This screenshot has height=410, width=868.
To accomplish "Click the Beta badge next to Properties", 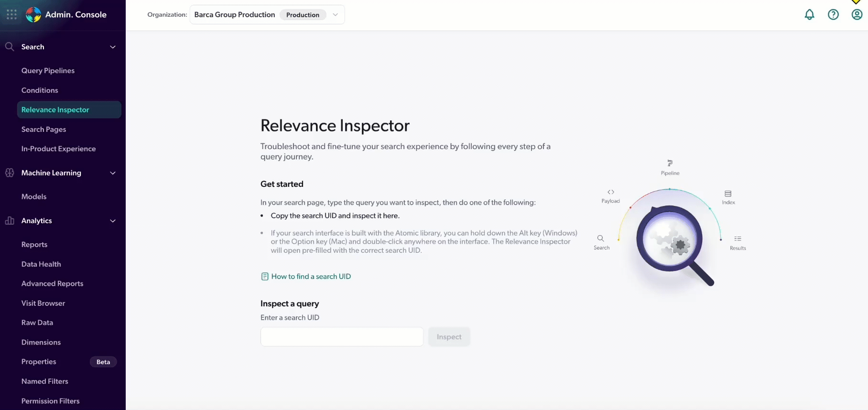I will coord(103,362).
